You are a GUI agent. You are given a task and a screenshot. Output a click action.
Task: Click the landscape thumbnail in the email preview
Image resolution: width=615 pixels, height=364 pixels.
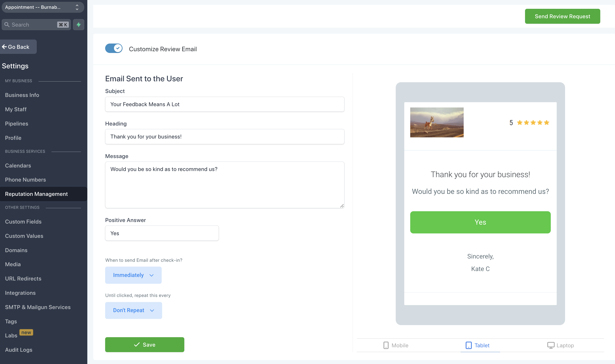pyautogui.click(x=437, y=122)
